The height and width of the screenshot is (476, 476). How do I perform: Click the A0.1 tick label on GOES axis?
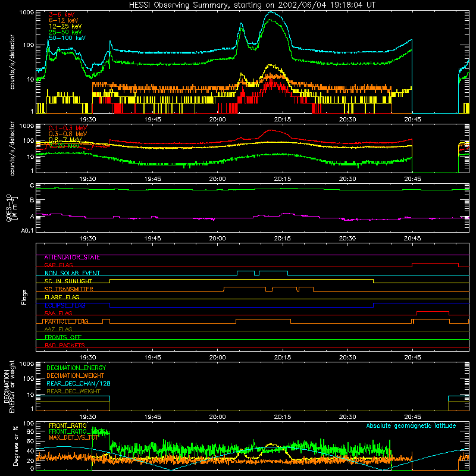click(x=27, y=231)
